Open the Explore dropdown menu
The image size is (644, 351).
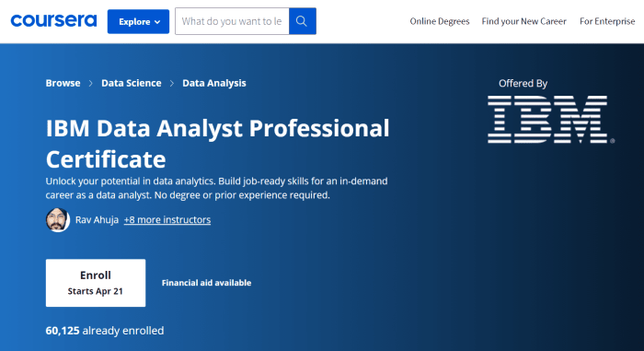(x=138, y=21)
